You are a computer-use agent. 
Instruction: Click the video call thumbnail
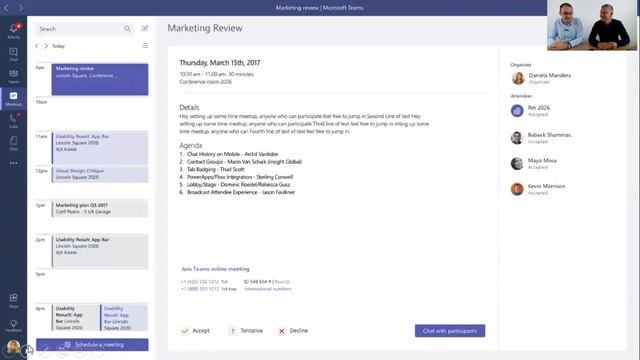pos(592,25)
